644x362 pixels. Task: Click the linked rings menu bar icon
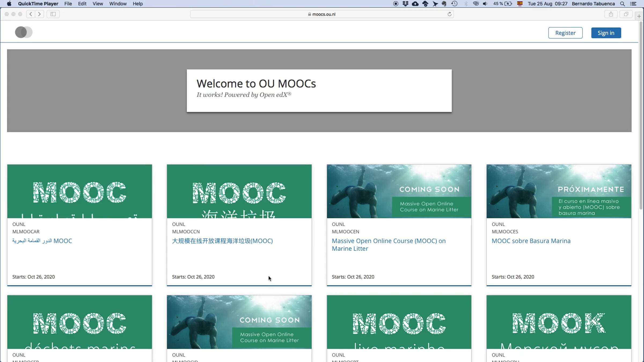pyautogui.click(x=476, y=4)
